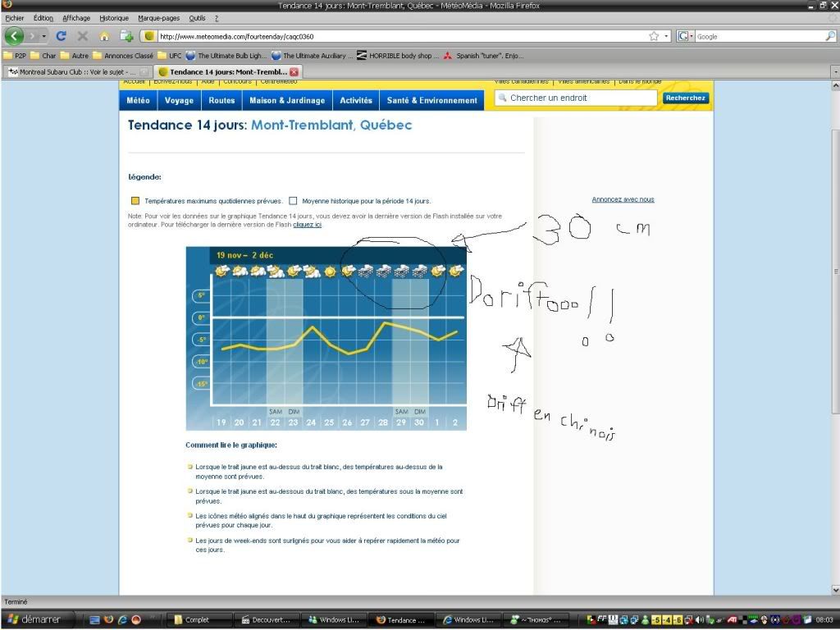Open the Autre bookmarks folder
The image size is (840, 630).
click(75, 55)
